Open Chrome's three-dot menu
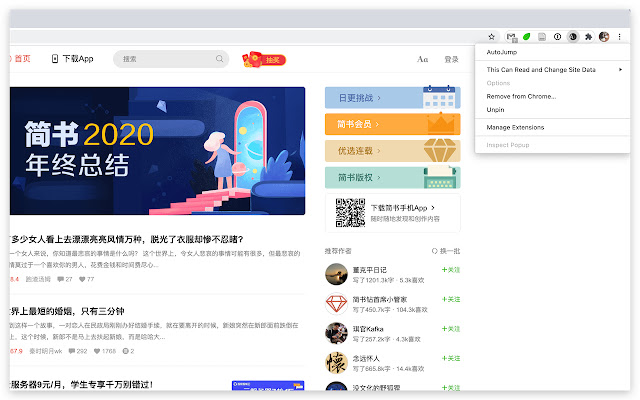The height and width of the screenshot is (400, 640). tap(619, 37)
